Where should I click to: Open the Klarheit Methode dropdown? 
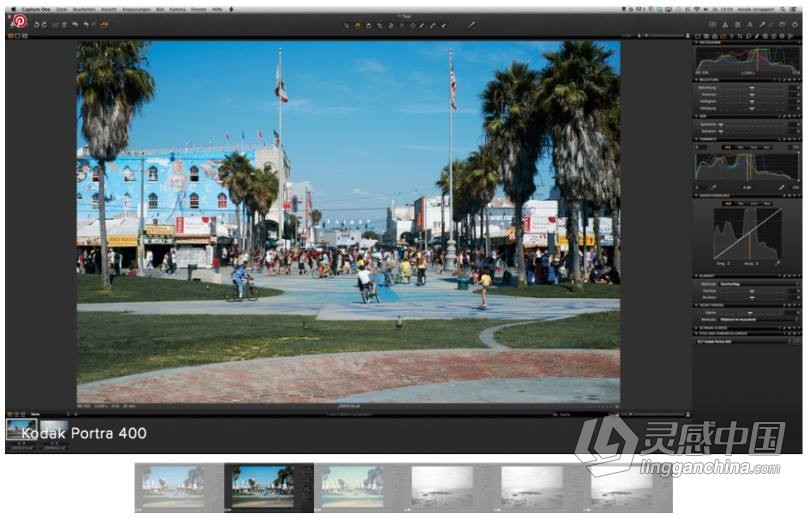759,284
